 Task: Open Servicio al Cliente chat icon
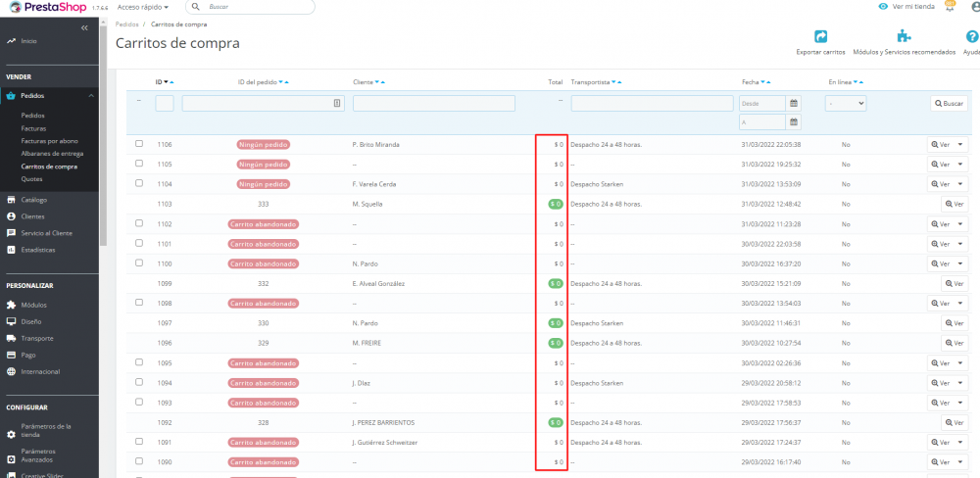click(11, 233)
